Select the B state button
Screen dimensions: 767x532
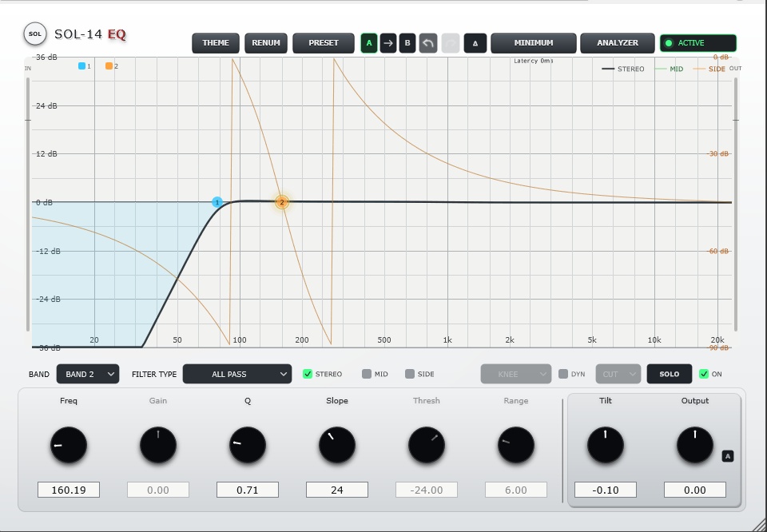[x=407, y=43]
